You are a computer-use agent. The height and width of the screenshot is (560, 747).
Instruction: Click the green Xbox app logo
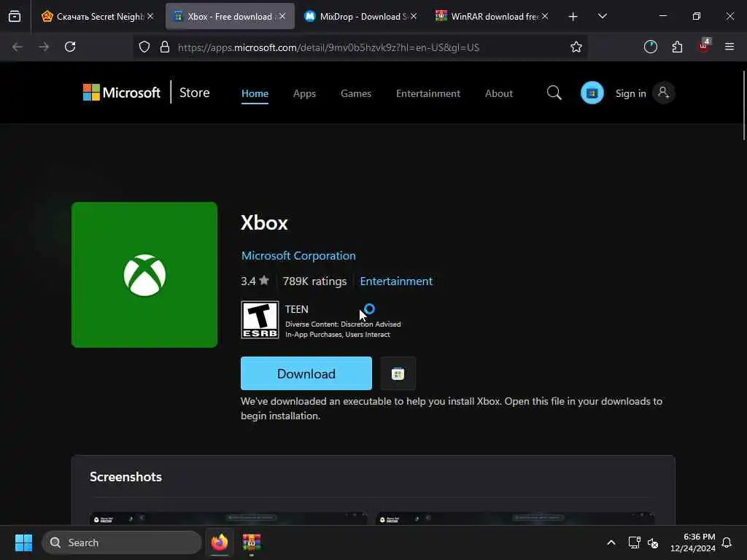144,275
